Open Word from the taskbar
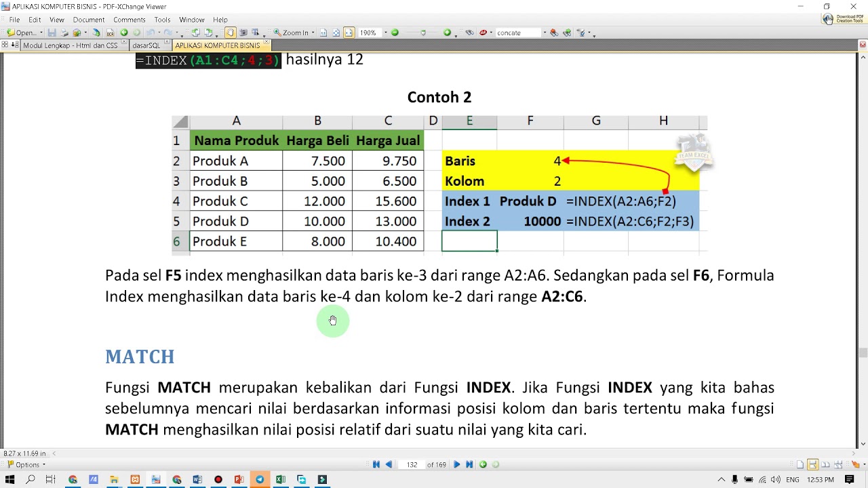The image size is (868, 488). click(197, 479)
